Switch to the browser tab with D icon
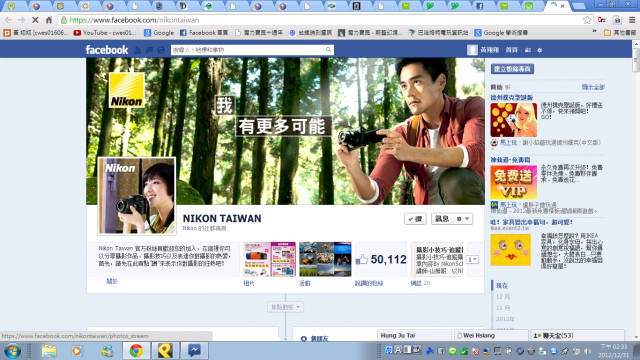640x360 pixels. click(x=183, y=6)
